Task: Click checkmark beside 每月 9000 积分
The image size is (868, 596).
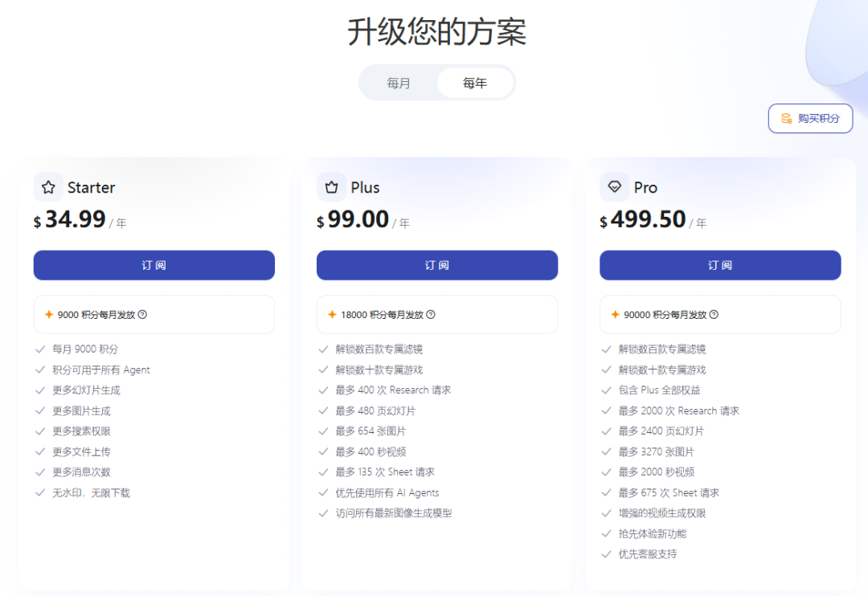Action: [40, 349]
